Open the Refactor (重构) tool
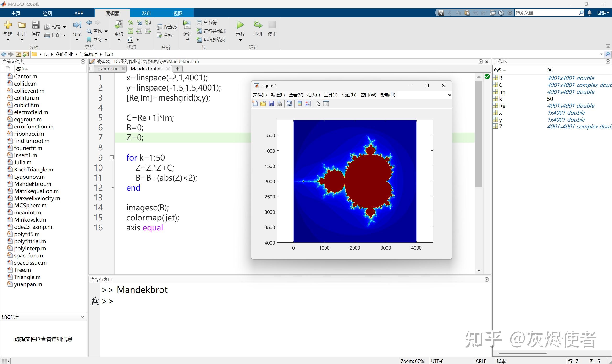This screenshot has width=612, height=364. [x=119, y=25]
